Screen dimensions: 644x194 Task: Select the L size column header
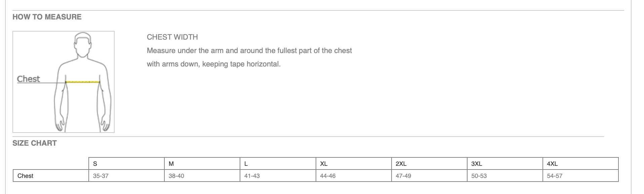click(278, 163)
